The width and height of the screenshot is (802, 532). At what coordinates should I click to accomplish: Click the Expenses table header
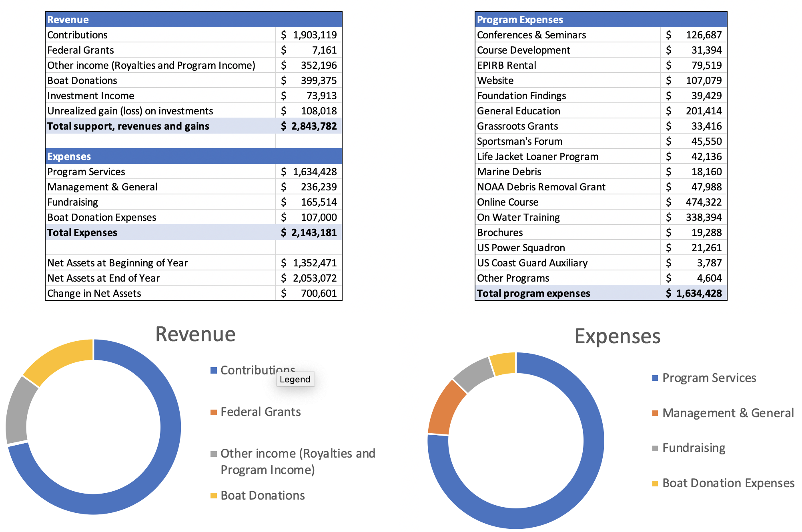[194, 156]
